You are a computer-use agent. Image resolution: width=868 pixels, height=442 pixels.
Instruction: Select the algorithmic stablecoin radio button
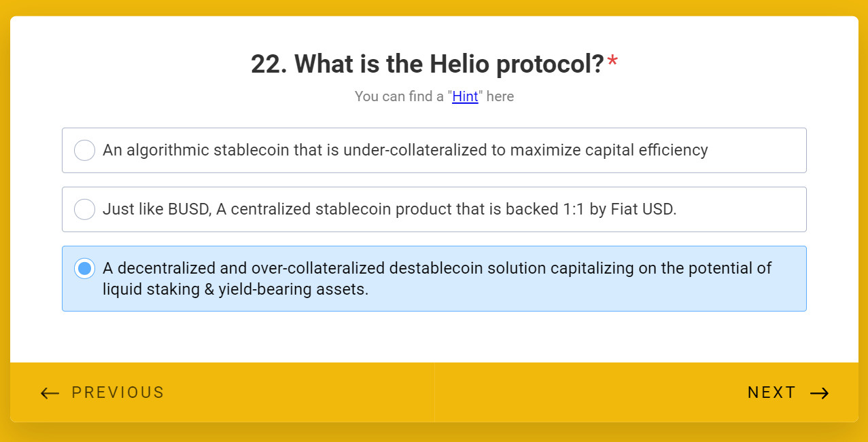84,150
